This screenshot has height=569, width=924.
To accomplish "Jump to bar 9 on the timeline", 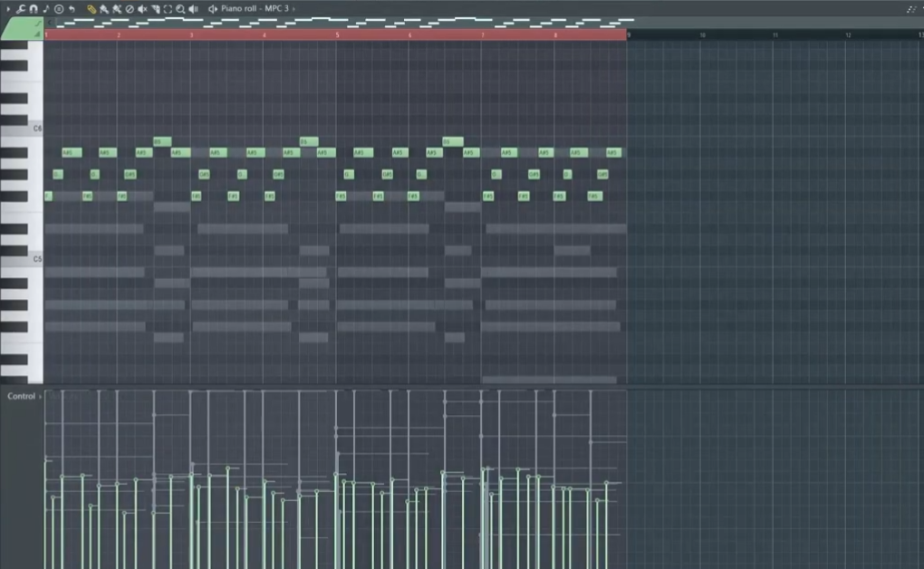I will [x=629, y=35].
